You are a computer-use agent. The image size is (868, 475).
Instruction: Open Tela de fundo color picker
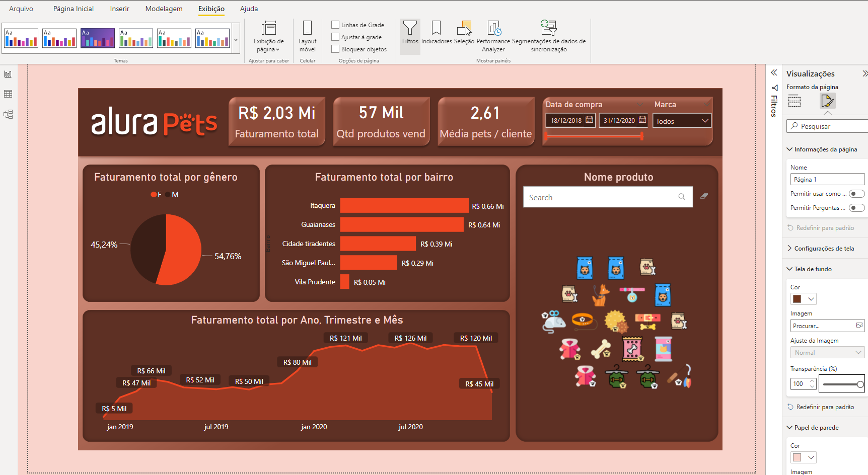click(803, 299)
